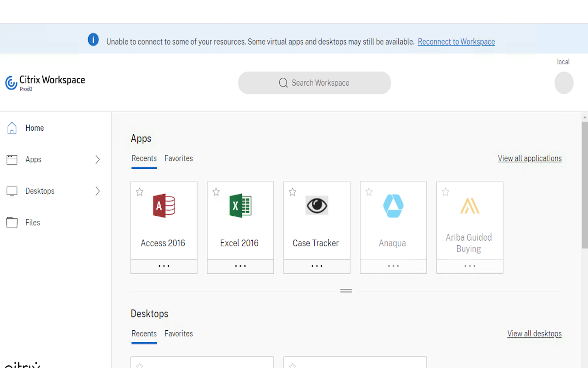Open the Anaqua app icon
Viewport: 588px width, 368px height.
393,206
